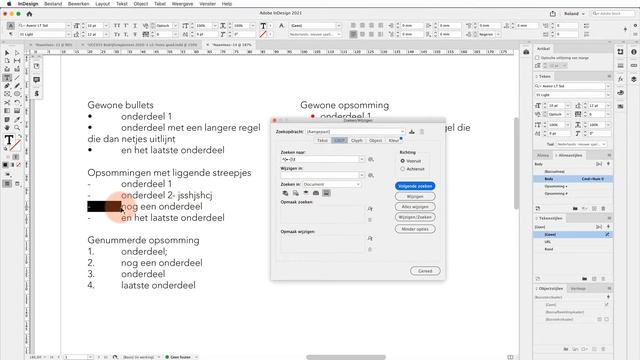Open the Bewerken menu
640x360 pixels.
coord(78,4)
